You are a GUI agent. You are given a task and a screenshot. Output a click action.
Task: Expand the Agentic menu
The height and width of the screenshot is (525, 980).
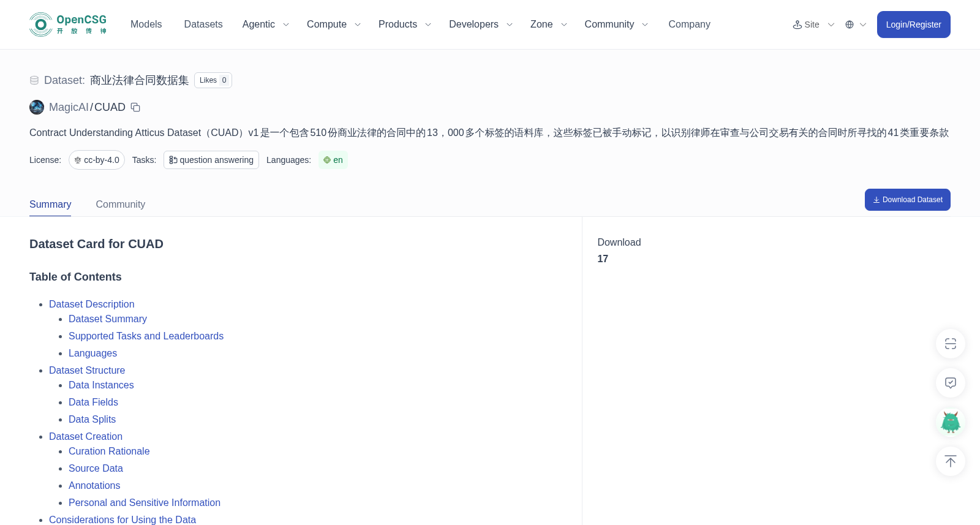pyautogui.click(x=266, y=25)
